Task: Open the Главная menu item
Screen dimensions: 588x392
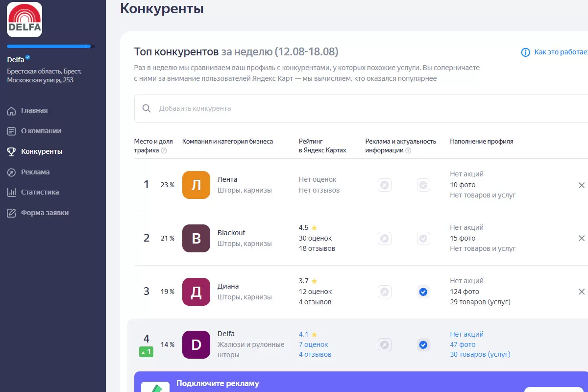Action: 34,110
